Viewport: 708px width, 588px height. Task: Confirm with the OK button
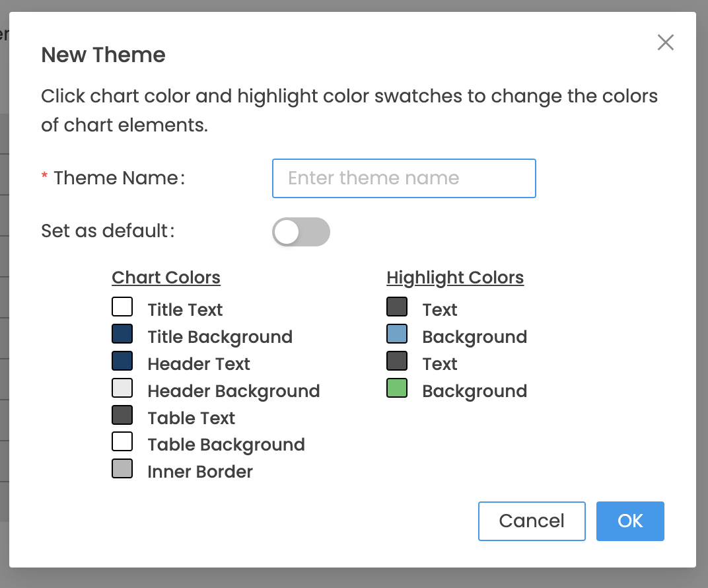(630, 521)
